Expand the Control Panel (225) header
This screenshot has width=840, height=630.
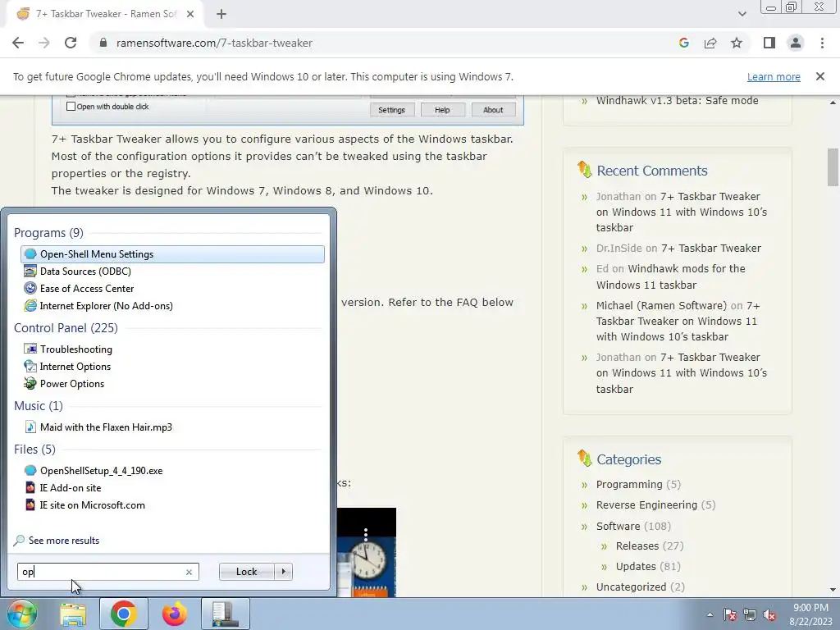point(66,328)
